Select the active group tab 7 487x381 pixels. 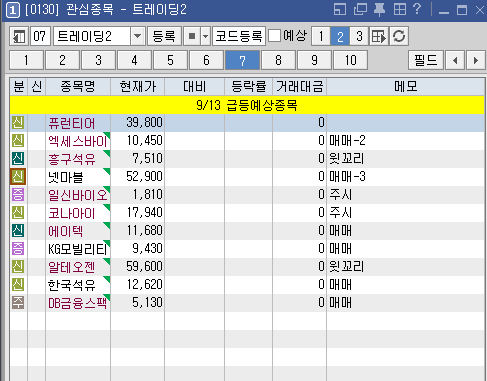[242, 60]
